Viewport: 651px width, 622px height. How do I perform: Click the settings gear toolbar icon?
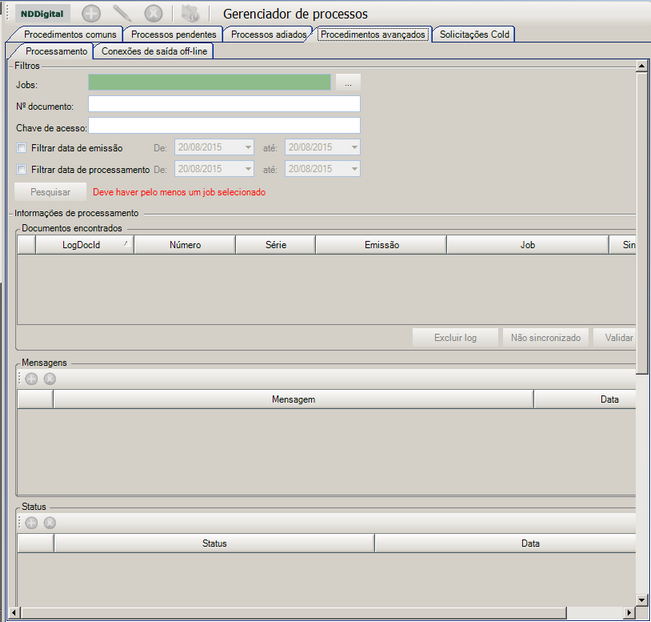click(190, 14)
